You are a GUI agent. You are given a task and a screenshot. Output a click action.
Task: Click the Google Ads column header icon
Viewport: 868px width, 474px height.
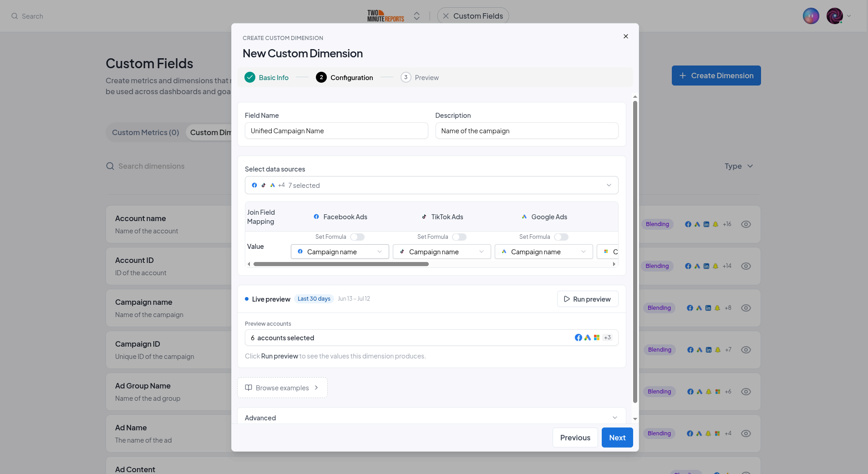524,217
